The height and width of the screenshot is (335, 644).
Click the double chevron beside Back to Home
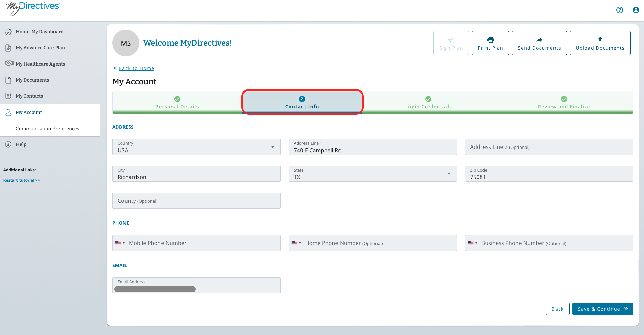[115, 68]
